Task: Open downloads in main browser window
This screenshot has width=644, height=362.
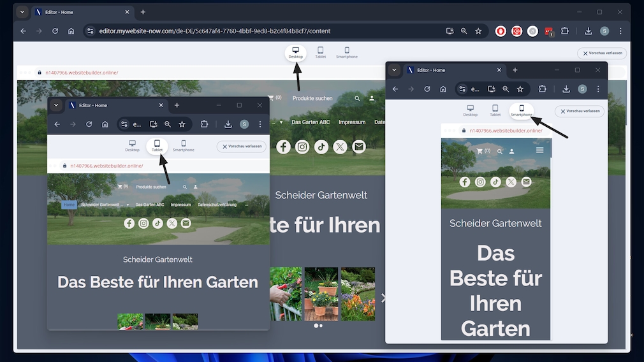Action: point(588,31)
